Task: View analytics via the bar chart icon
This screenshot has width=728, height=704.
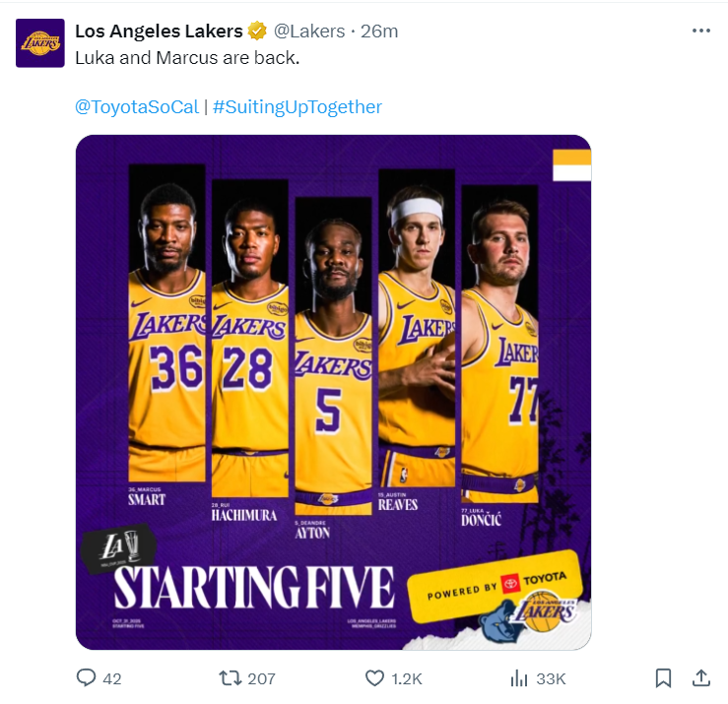Action: [x=519, y=677]
